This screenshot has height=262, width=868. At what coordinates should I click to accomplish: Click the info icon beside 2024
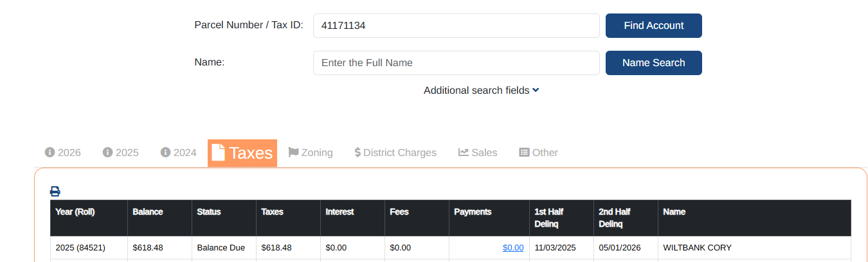click(x=165, y=152)
